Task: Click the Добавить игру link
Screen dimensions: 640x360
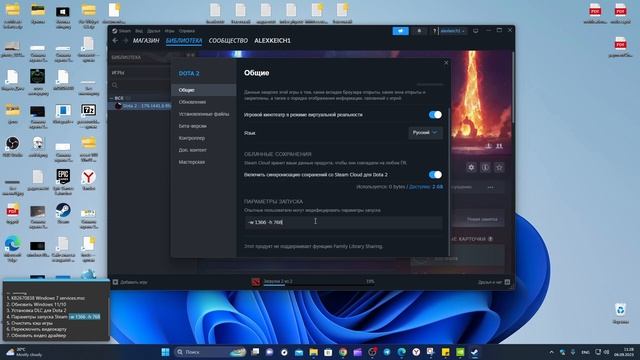Action: click(x=133, y=282)
